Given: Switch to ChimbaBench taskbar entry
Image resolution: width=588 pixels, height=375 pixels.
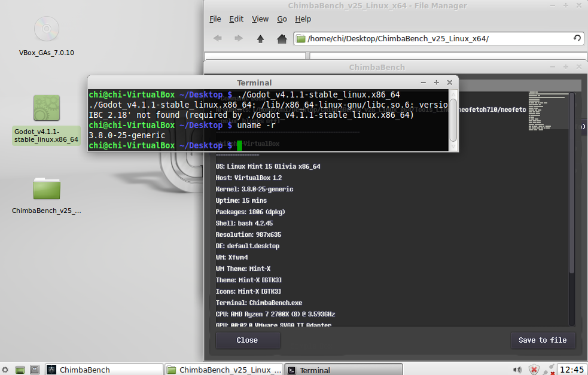Looking at the screenshot, I should coord(104,370).
